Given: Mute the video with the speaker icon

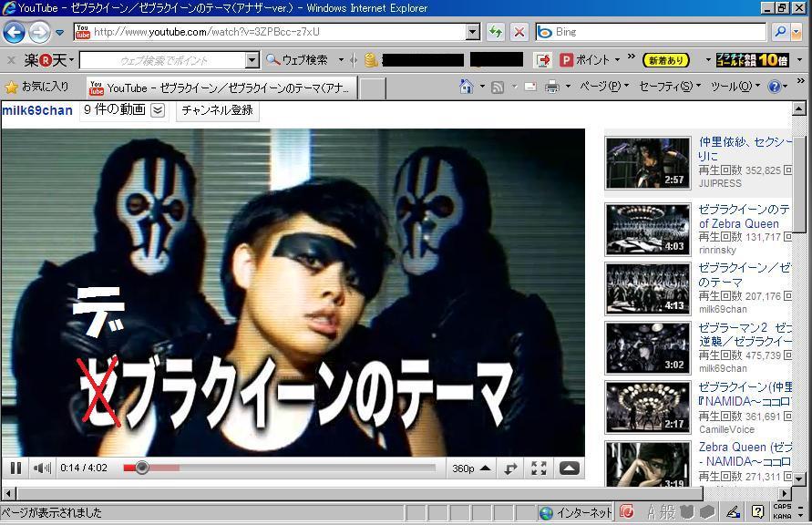Looking at the screenshot, I should [x=42, y=468].
